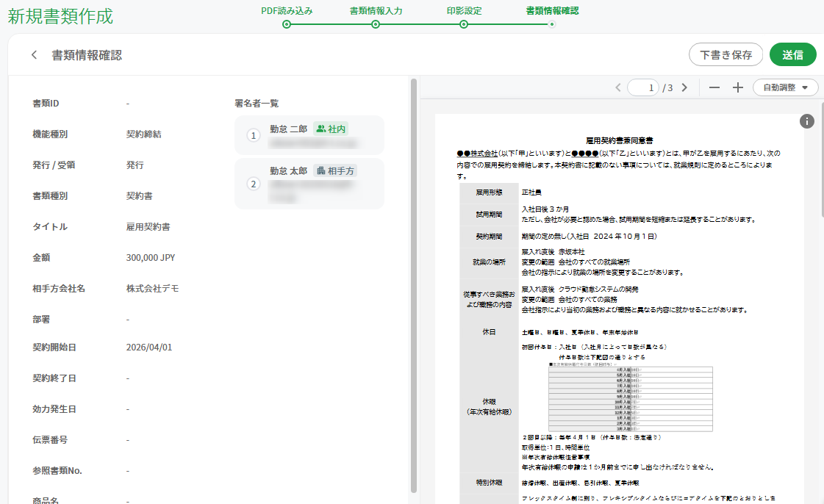Select the PDF読み込み step
The width and height of the screenshot is (824, 504).
[x=287, y=11]
